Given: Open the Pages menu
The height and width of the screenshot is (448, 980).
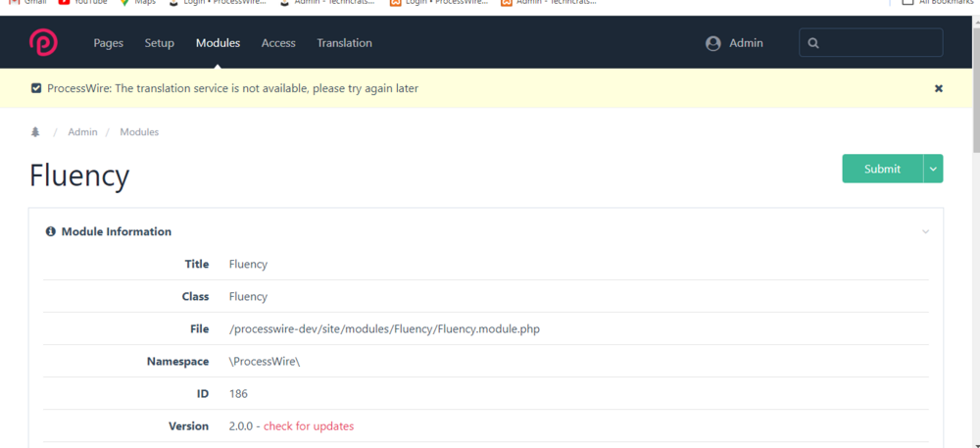Looking at the screenshot, I should [108, 43].
